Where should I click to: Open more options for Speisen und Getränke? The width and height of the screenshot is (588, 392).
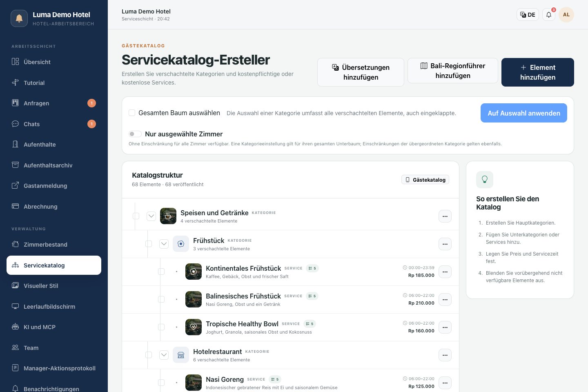coord(445,216)
